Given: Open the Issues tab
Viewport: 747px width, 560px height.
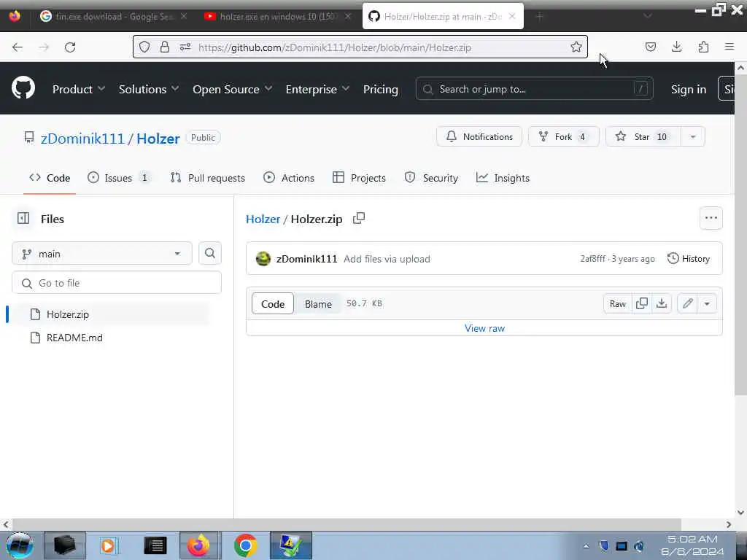Looking at the screenshot, I should [119, 178].
